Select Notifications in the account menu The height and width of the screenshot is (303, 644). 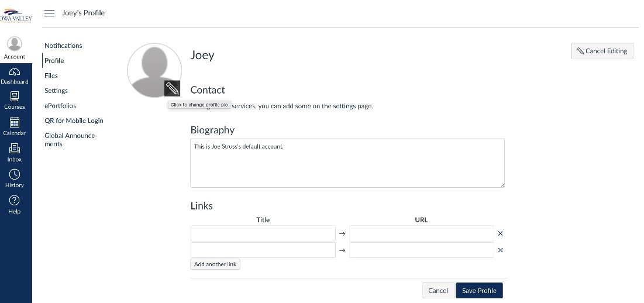pos(63,46)
